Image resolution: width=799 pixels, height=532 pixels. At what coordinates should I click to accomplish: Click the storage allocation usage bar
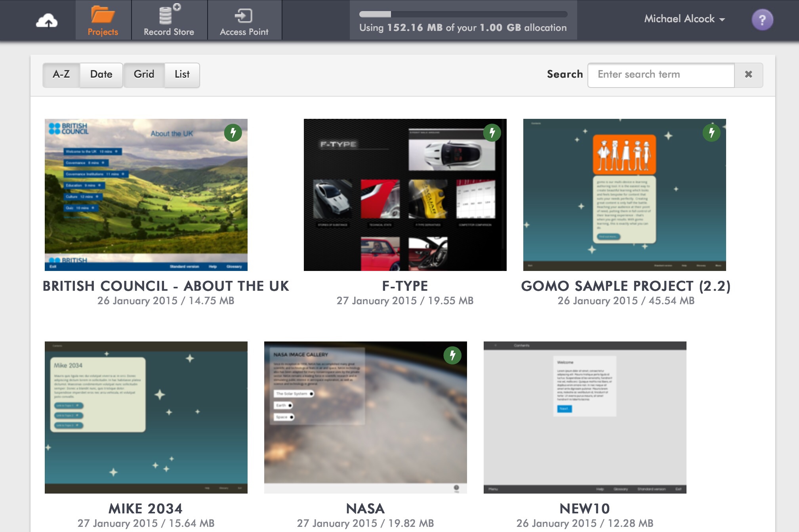coord(463,14)
